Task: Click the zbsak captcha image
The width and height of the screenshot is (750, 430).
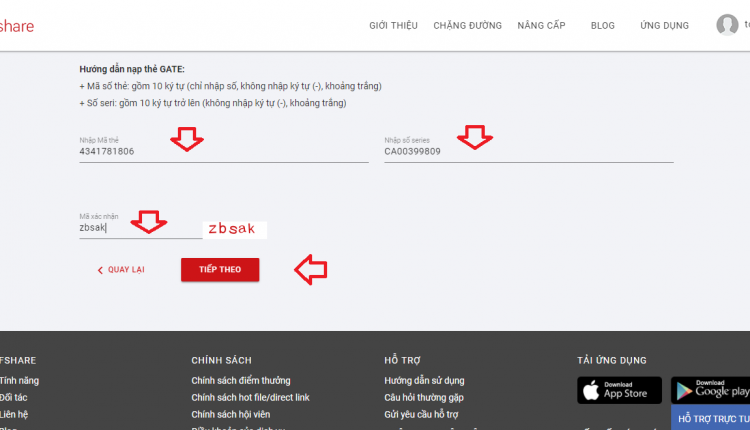Action: pyautogui.click(x=234, y=230)
